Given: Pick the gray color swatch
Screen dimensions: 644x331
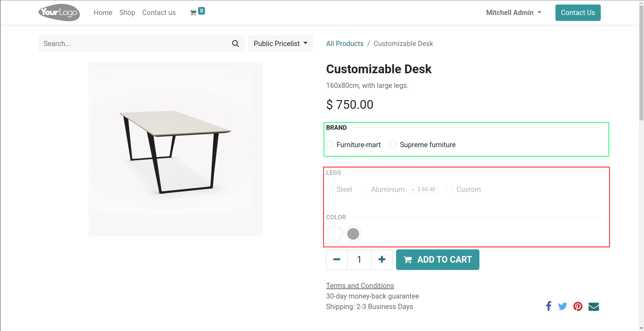Looking at the screenshot, I should pos(353,234).
